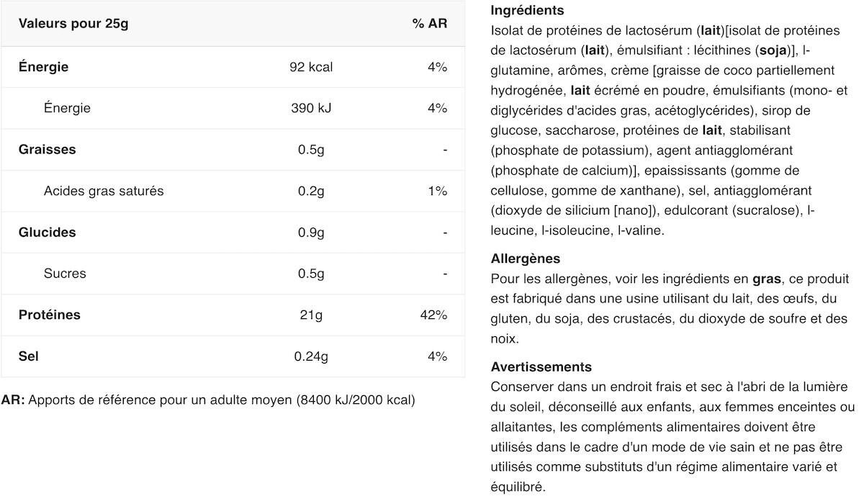Click the Avertissements heading
This screenshot has width=864, height=504.
[x=541, y=367]
